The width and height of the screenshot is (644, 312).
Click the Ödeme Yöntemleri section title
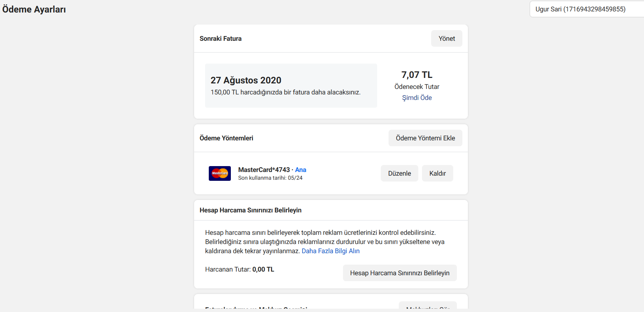pos(226,138)
